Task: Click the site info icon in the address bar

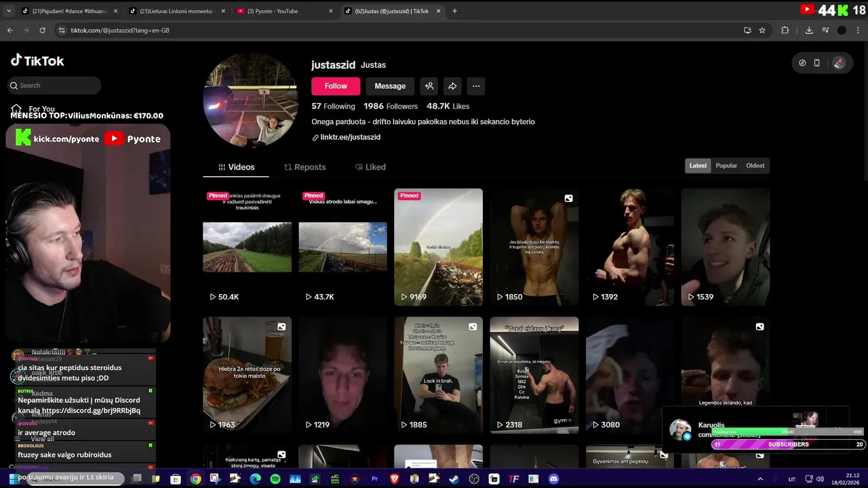Action: 62,30
